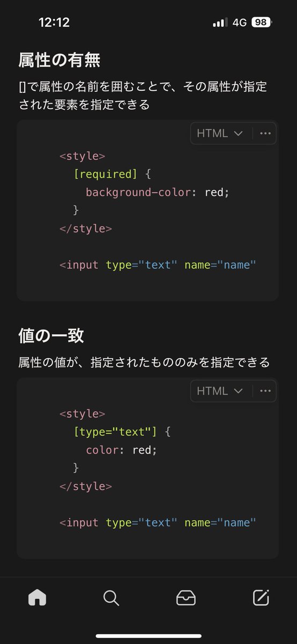Open more options menu of second code block
This screenshot has width=297, height=644.
(265, 391)
